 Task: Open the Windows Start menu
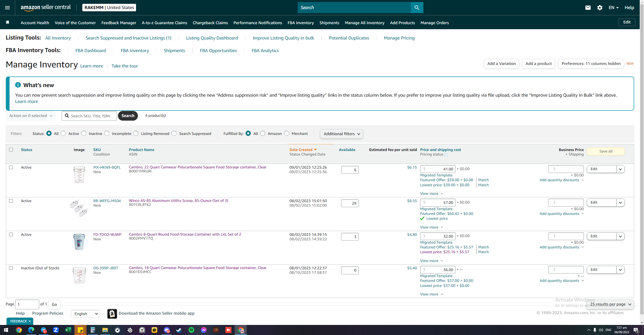[6, 330]
